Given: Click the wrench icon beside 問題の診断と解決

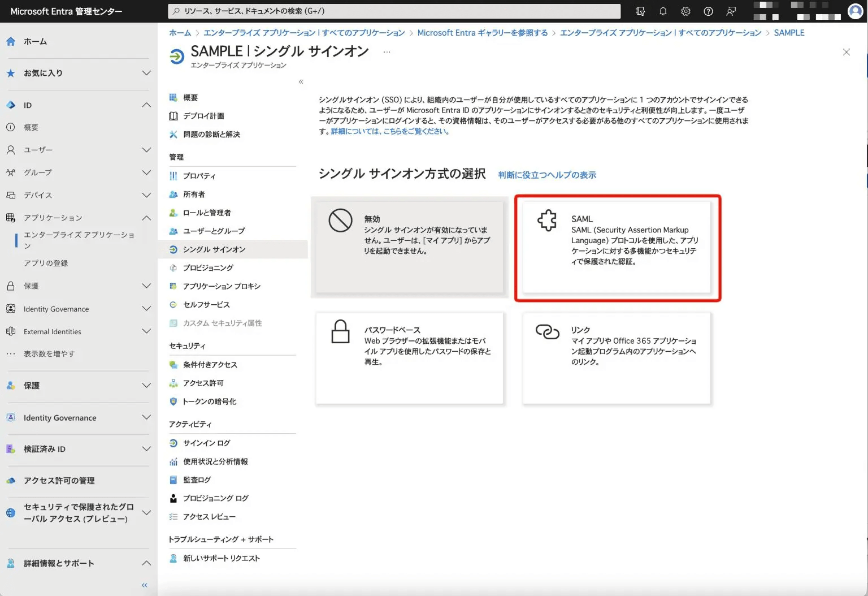Looking at the screenshot, I should 173,134.
